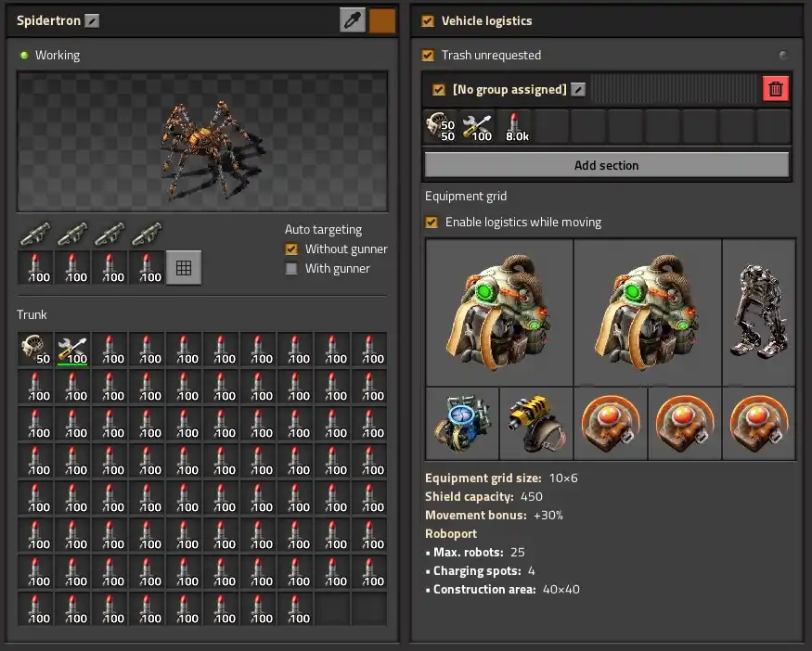Toggle the Trash unrequested checkbox
This screenshot has width=812, height=651.
(428, 55)
